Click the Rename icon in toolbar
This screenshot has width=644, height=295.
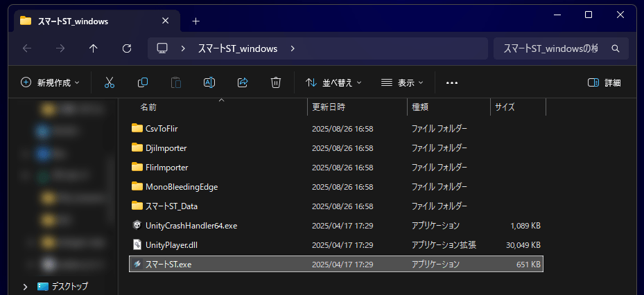209,82
